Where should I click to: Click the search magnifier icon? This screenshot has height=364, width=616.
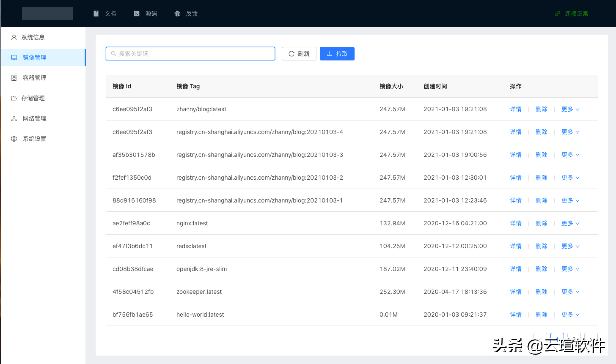coord(114,54)
